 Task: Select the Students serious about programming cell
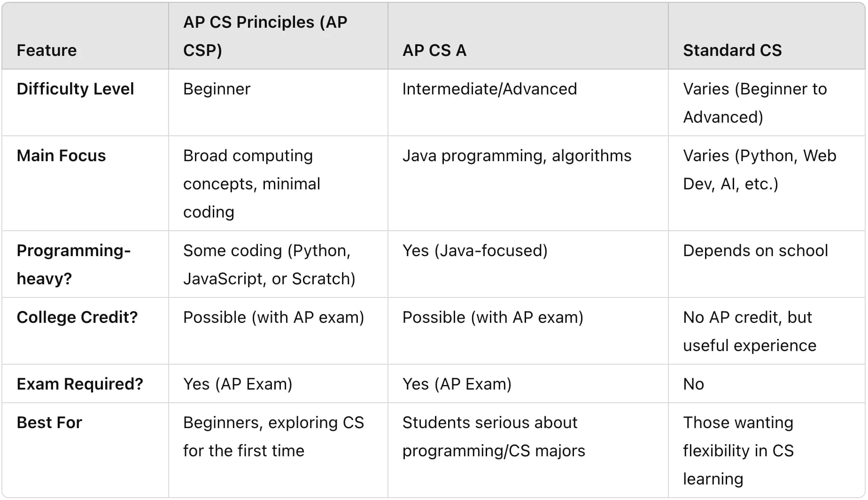click(493, 437)
